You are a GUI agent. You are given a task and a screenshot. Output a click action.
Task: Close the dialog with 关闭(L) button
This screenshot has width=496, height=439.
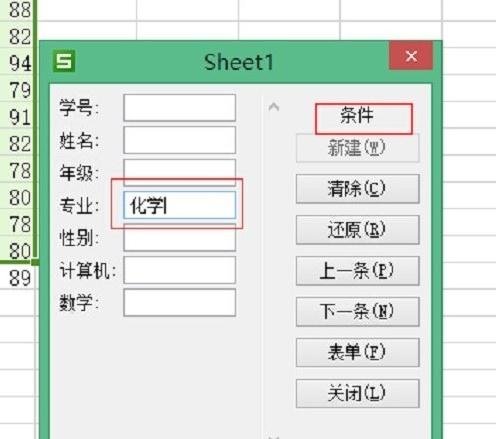[x=357, y=393]
